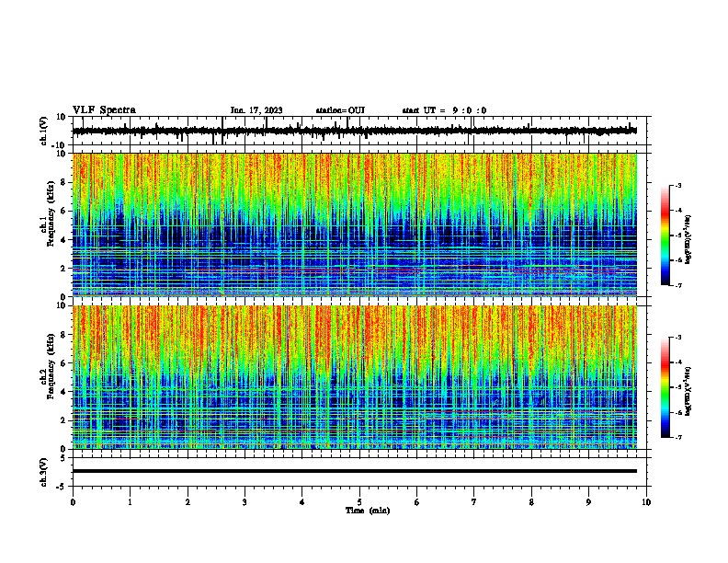Screen dimensions: 728x563
Task: Click the "Time (min)" axis label
Action: pyautogui.click(x=368, y=511)
